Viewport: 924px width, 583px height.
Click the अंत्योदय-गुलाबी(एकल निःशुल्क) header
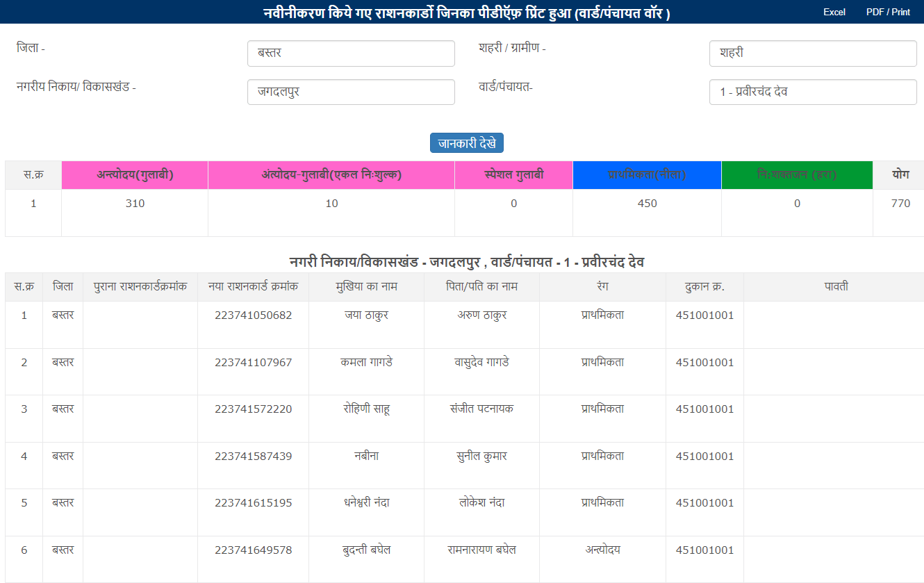point(331,175)
